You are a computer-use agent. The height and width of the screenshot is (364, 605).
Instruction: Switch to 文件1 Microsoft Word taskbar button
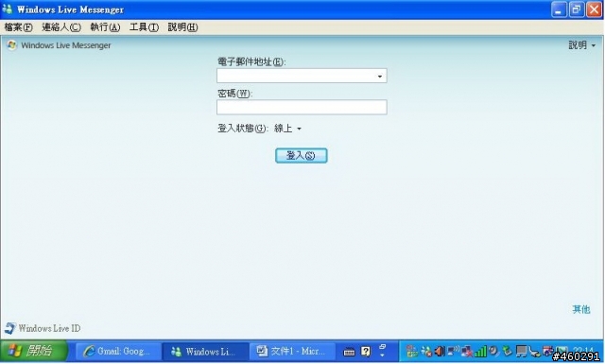292,352
